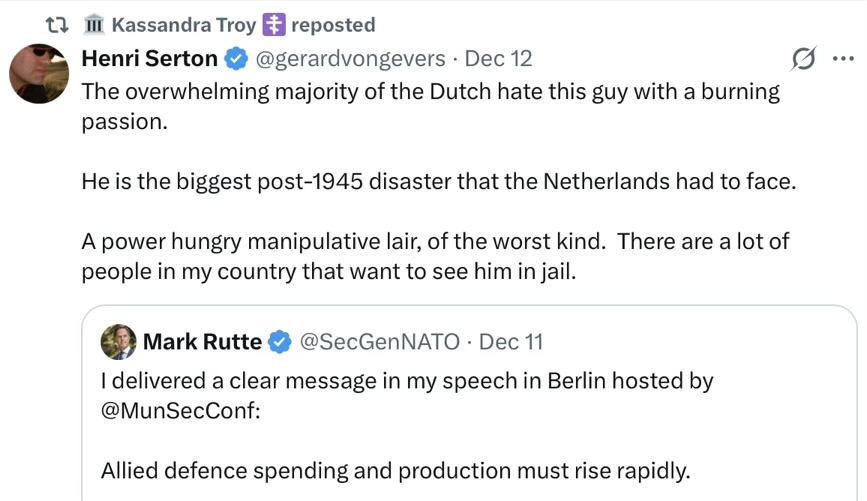867x501 pixels.
Task: Open the Dec 12 timestamp link
Action: (x=499, y=59)
